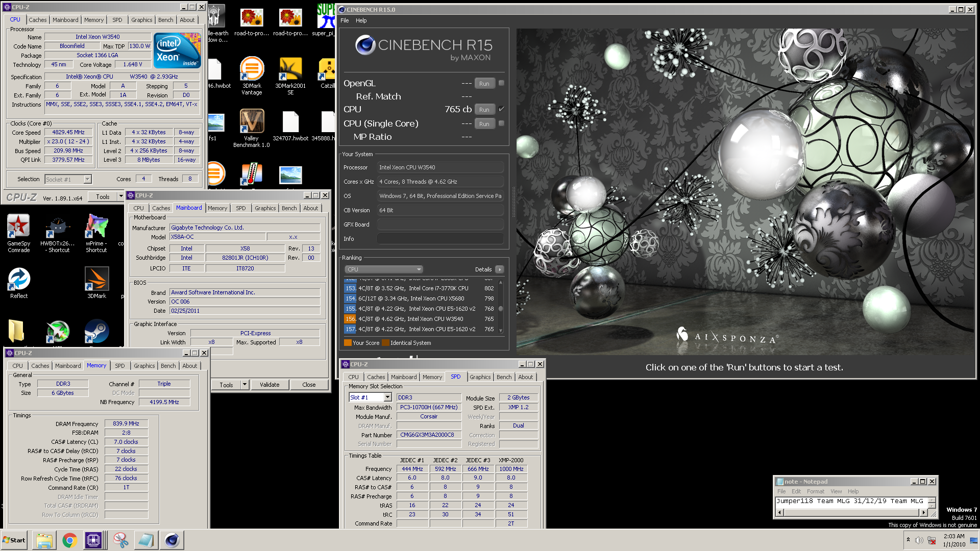Open the 3DMark2001 SE desktop icon

(x=290, y=76)
